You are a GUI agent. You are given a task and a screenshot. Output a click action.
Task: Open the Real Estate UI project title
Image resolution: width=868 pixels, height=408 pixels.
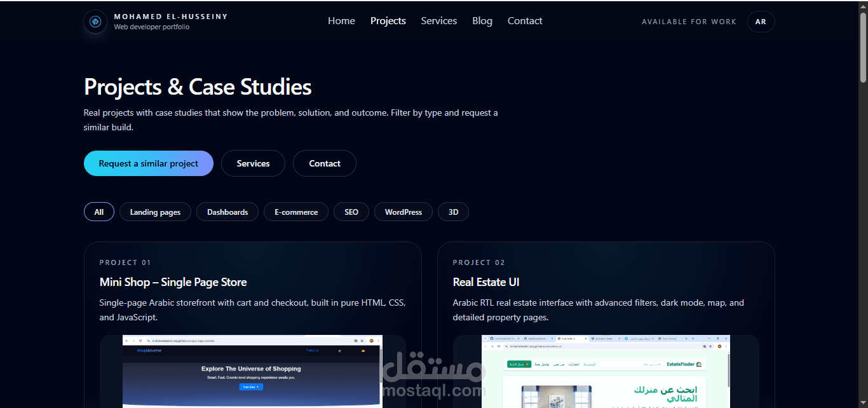coord(486,282)
